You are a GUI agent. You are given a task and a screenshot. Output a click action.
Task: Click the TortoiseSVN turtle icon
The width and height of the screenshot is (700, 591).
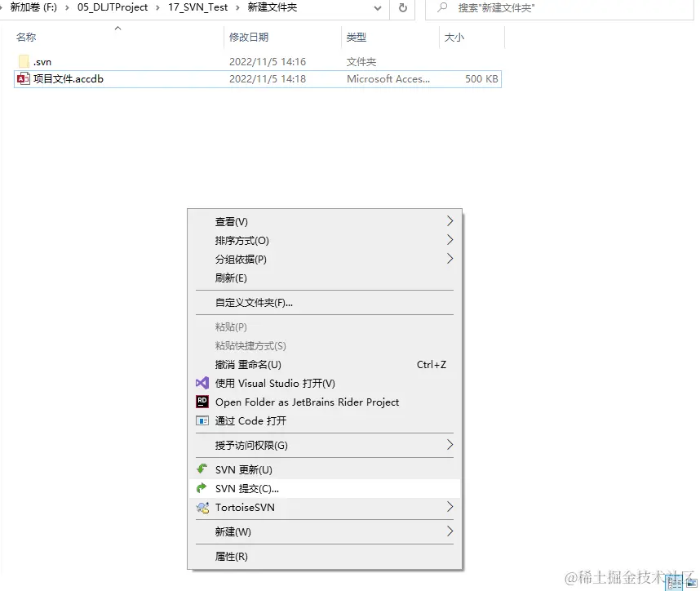pyautogui.click(x=202, y=507)
